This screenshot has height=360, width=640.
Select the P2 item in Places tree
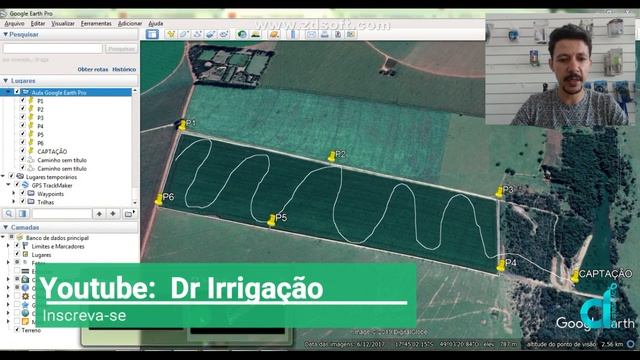40,109
